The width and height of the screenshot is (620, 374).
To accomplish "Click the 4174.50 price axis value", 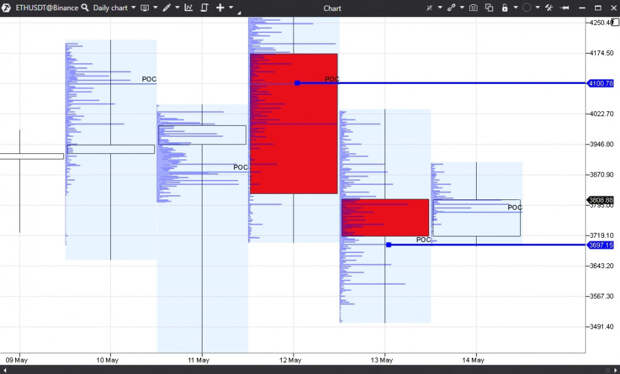I will click(602, 53).
